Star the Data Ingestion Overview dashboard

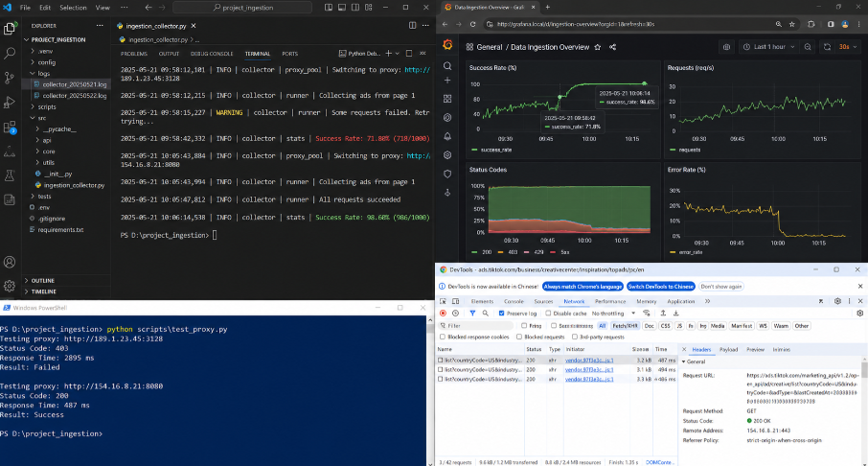(597, 47)
